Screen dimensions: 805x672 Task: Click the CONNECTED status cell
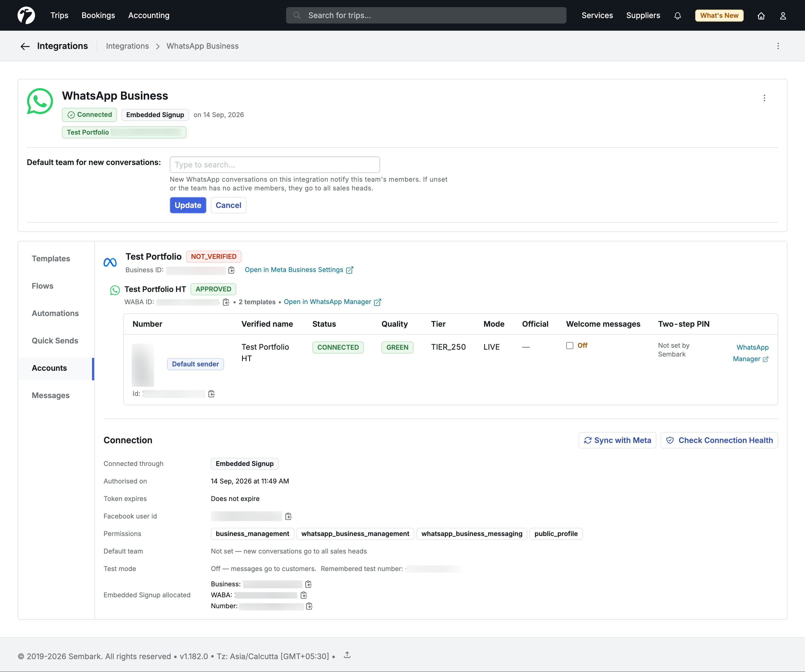point(338,347)
